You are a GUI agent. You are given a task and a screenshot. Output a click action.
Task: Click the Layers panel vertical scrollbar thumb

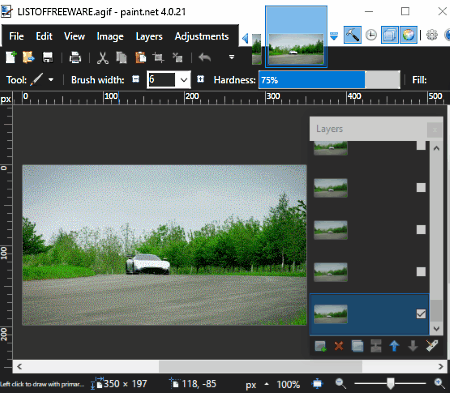(436, 311)
